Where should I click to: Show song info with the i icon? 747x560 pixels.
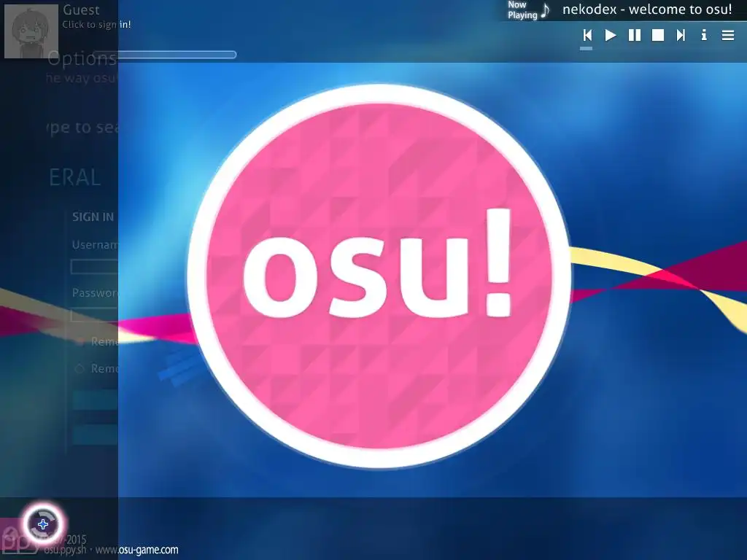[704, 35]
